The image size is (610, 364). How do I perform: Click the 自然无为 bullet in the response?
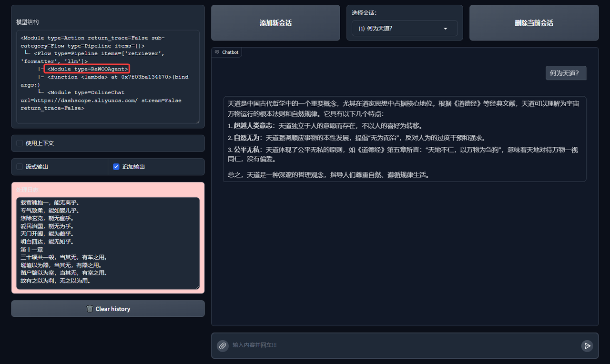(356, 138)
